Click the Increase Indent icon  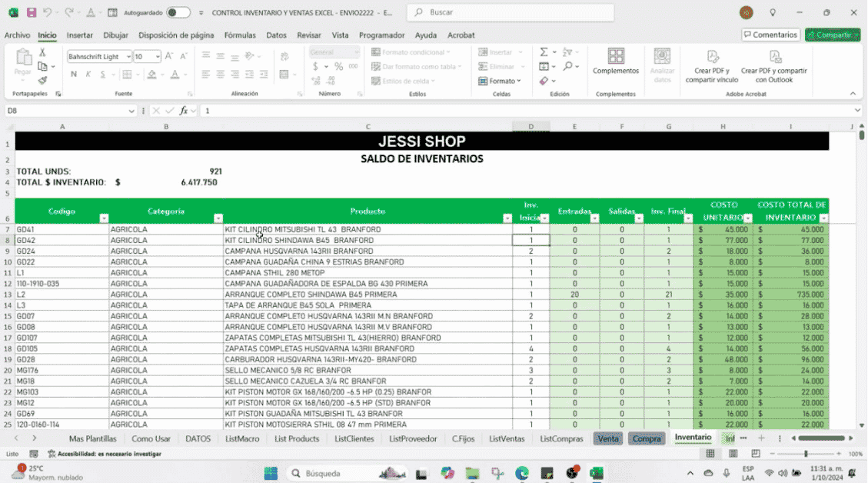264,75
